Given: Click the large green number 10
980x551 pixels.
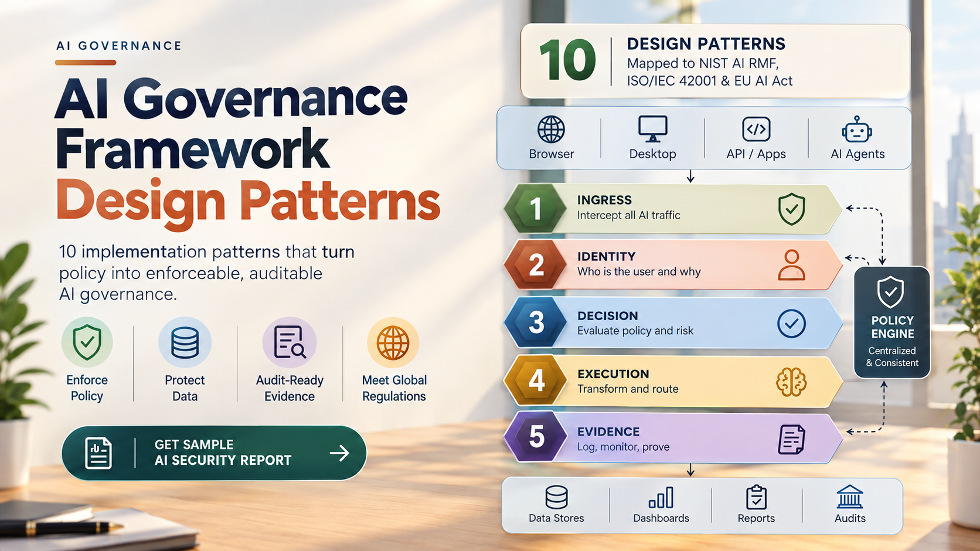Looking at the screenshot, I should coord(567,60).
